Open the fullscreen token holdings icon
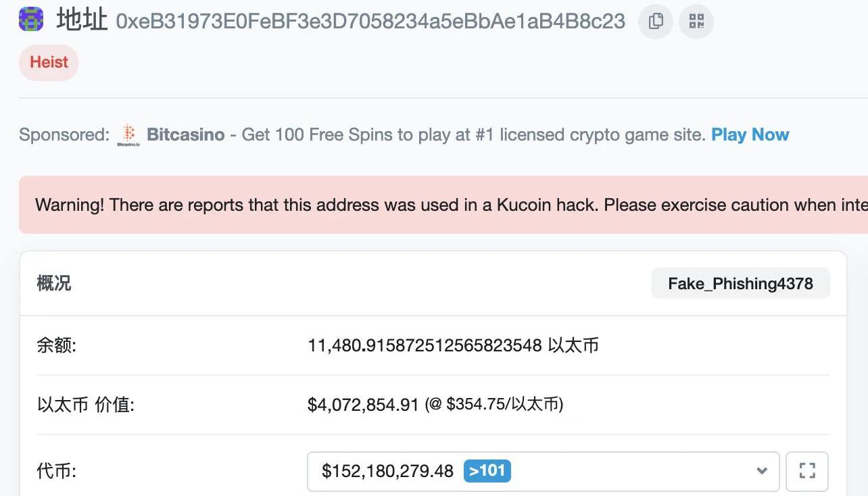The image size is (868, 496). [807, 471]
